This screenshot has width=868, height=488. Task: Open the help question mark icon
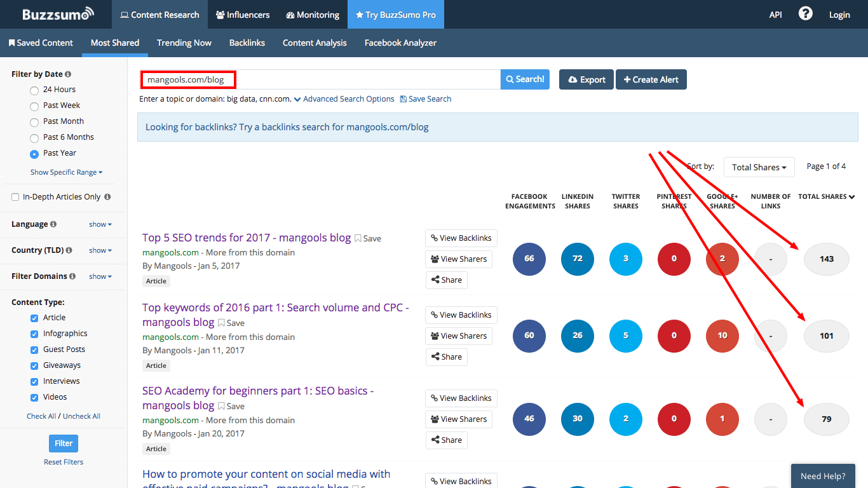805,13
